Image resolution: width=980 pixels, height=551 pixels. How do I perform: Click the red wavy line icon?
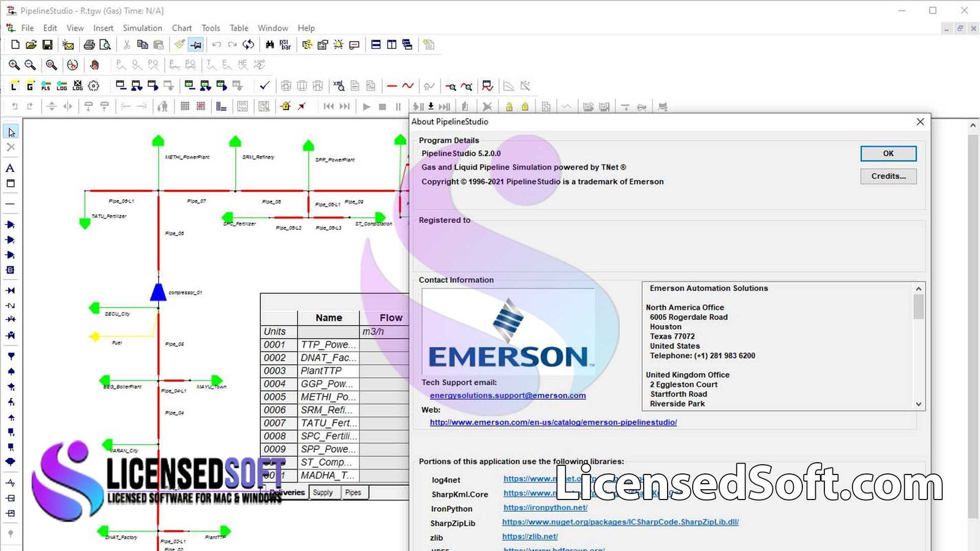click(408, 86)
